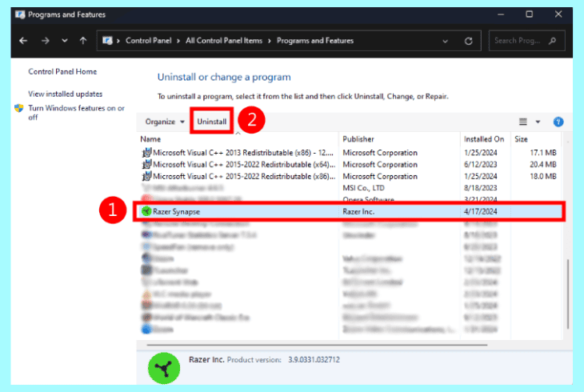584x392 pixels.
Task: Click product version 3.9.0331.032712 text
Action: 314,360
